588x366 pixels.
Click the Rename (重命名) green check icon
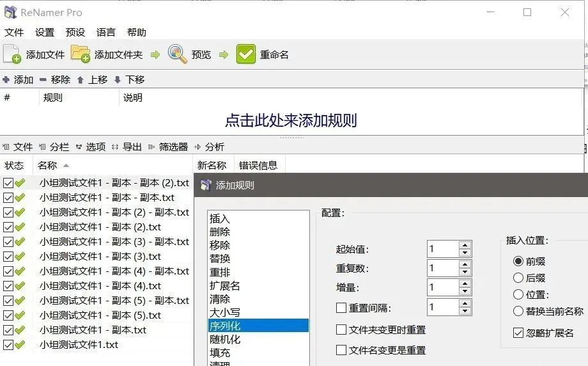click(246, 54)
